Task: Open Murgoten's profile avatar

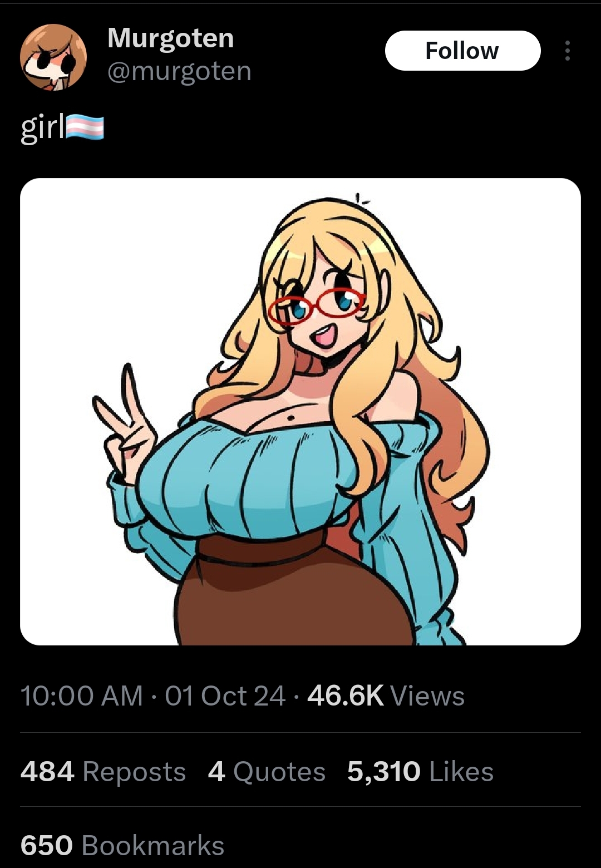Action: 53,57
